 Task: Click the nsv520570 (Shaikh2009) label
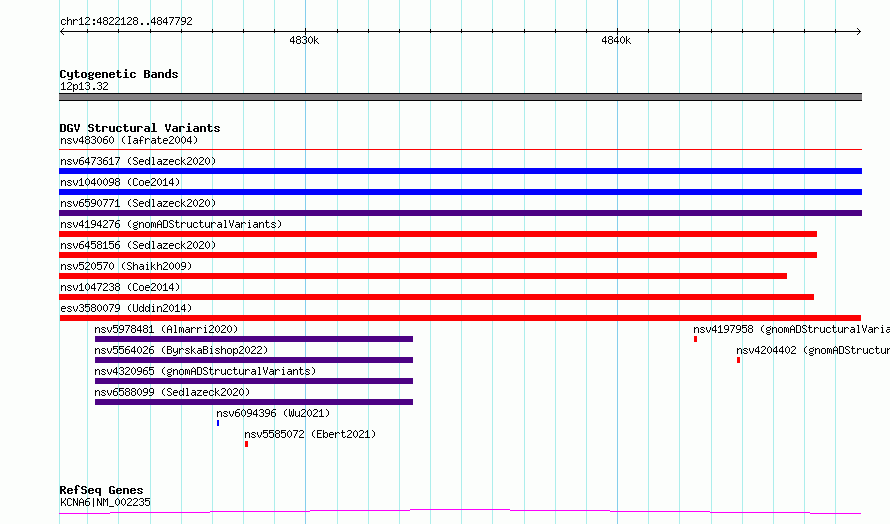click(126, 266)
